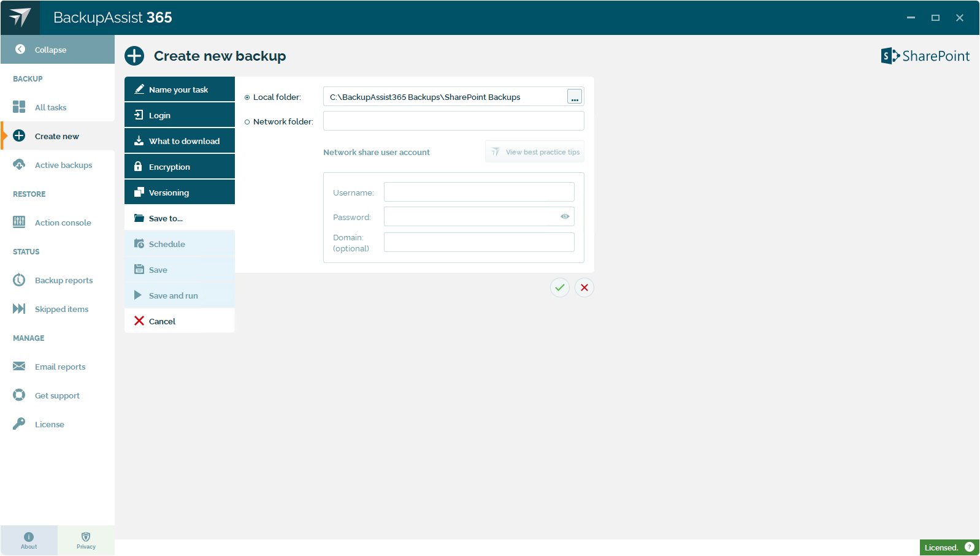Select the Local folder radio button
This screenshot has height=556, width=980.
[247, 97]
